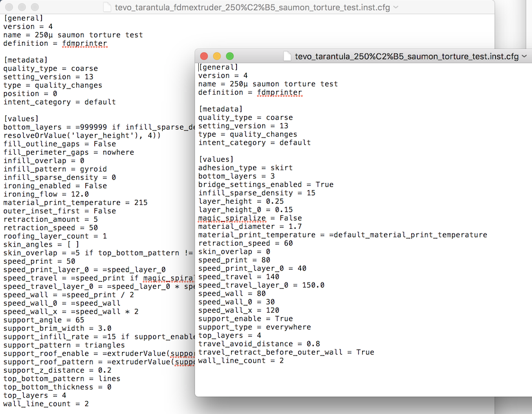The width and height of the screenshot is (532, 414).
Task: Click 'support_type = everywhere' line
Action: pyautogui.click(x=254, y=327)
